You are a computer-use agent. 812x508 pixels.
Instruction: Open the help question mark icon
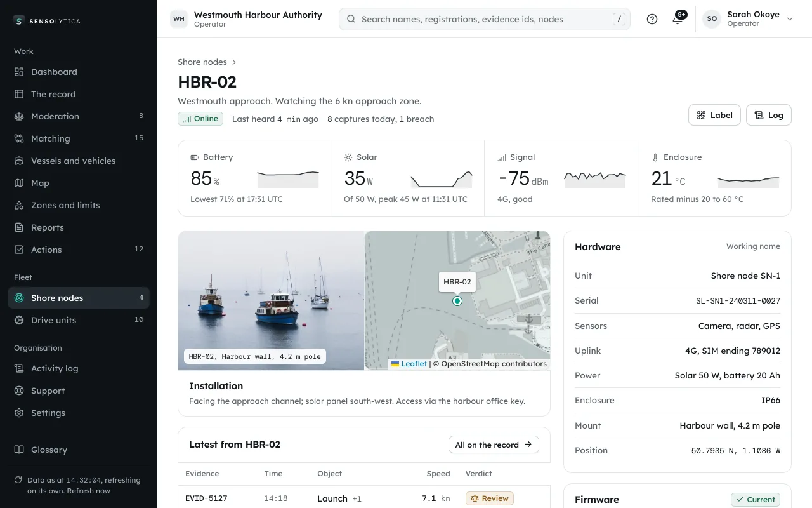[652, 19]
